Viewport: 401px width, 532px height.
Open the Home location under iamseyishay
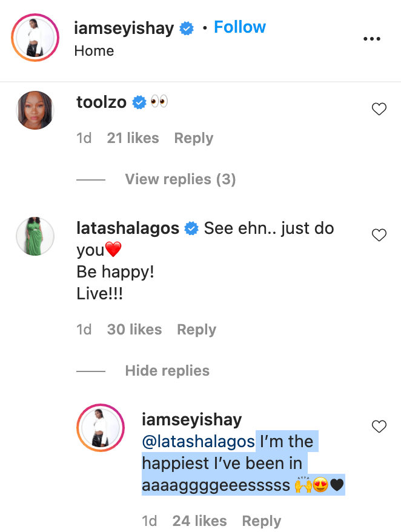tap(94, 51)
